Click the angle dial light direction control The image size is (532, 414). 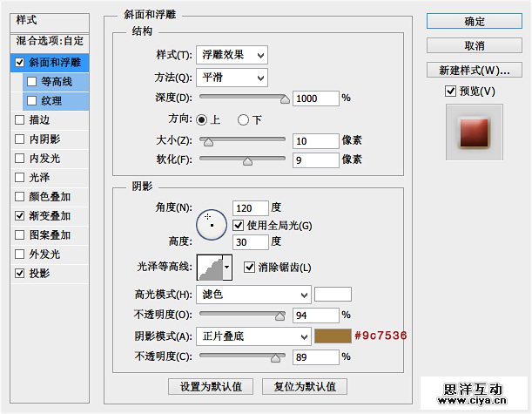click(x=212, y=225)
